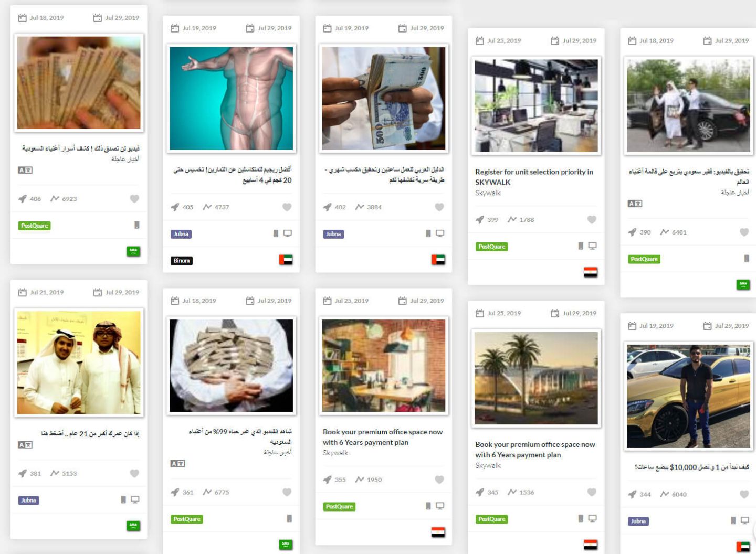The width and height of the screenshot is (756, 554).
Task: Open 'Book your premium office space' with 355 count
Action: pyautogui.click(x=383, y=437)
